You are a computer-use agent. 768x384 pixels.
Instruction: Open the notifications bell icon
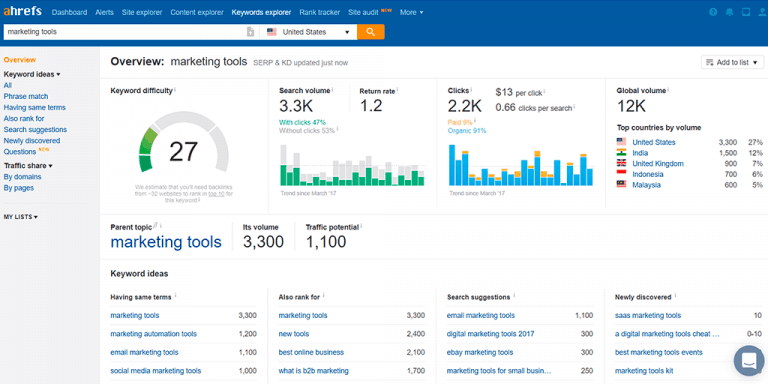[729, 12]
